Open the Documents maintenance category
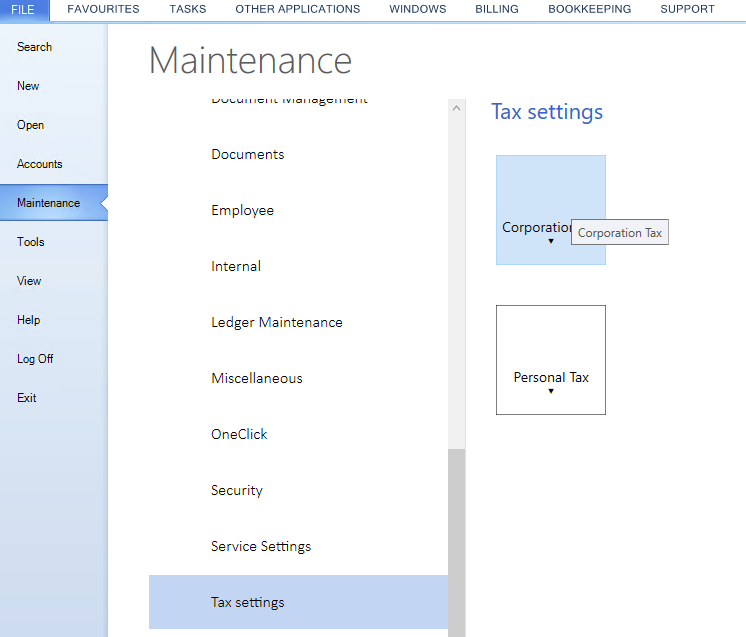The height and width of the screenshot is (637, 746). (298, 154)
